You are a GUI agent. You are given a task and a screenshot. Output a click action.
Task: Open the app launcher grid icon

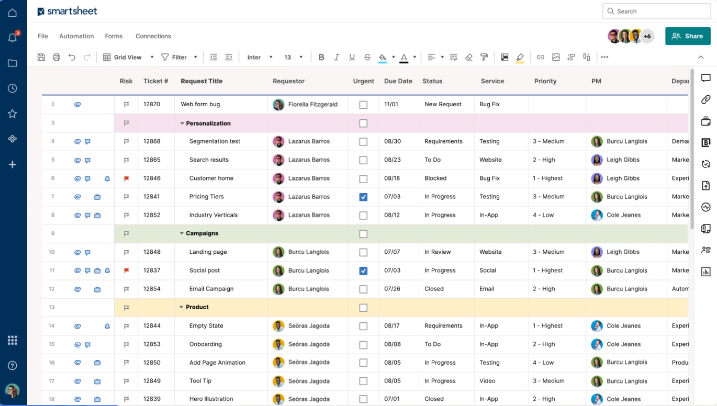[12, 341]
